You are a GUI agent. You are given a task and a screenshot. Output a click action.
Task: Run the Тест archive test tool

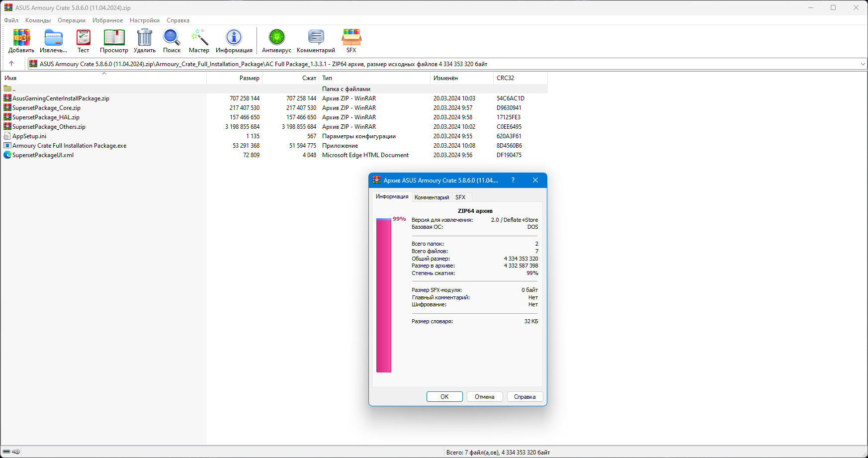click(84, 40)
